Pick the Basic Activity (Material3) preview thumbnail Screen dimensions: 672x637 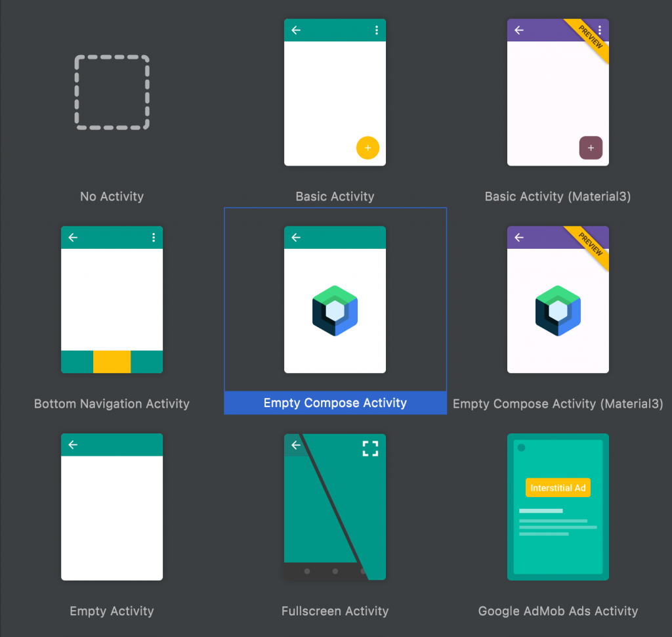tap(558, 92)
